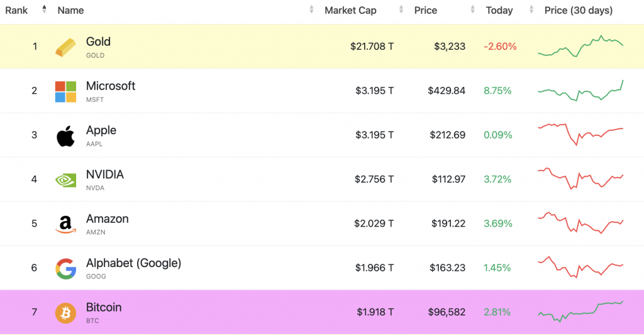Click the NVIDIA logo icon

[x=65, y=180]
